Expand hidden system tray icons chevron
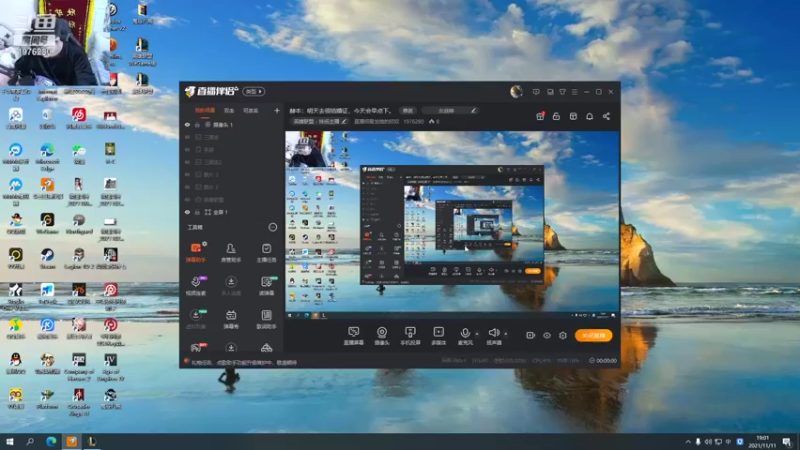 pos(688,442)
